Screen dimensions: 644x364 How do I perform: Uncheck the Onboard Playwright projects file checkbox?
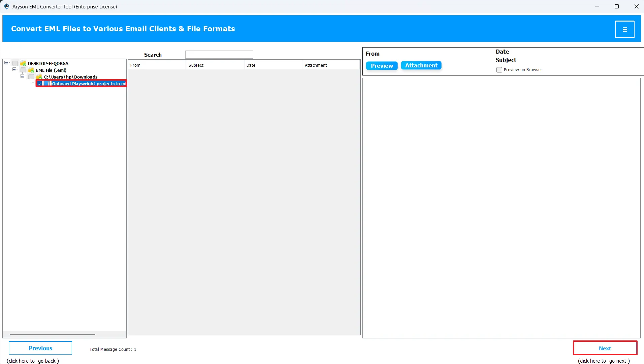tap(39, 84)
